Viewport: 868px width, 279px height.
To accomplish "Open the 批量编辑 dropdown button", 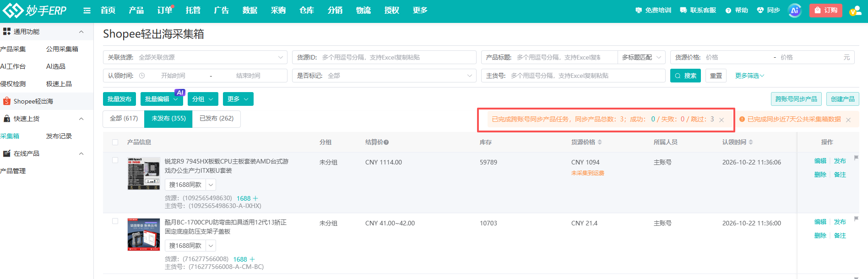I will pyautogui.click(x=162, y=99).
